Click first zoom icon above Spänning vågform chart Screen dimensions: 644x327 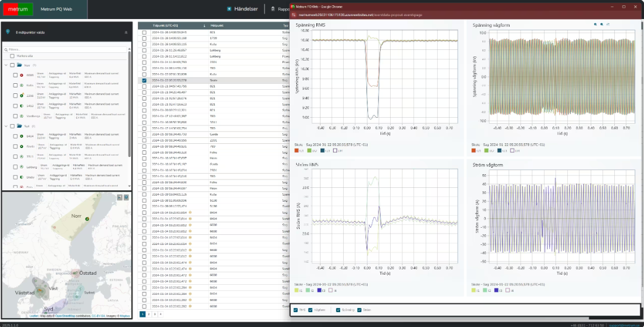coord(595,24)
